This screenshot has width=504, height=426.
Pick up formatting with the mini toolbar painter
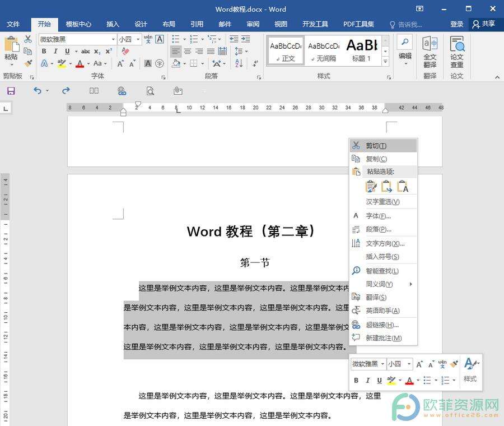tap(454, 364)
